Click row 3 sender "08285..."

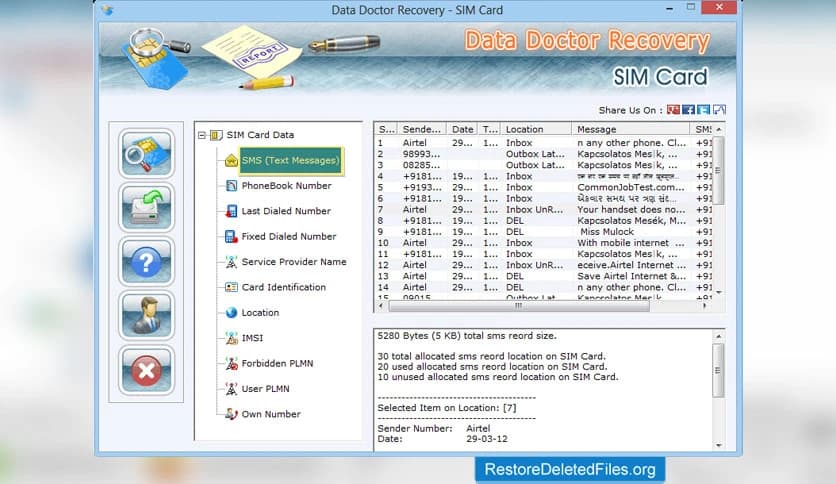click(421, 165)
